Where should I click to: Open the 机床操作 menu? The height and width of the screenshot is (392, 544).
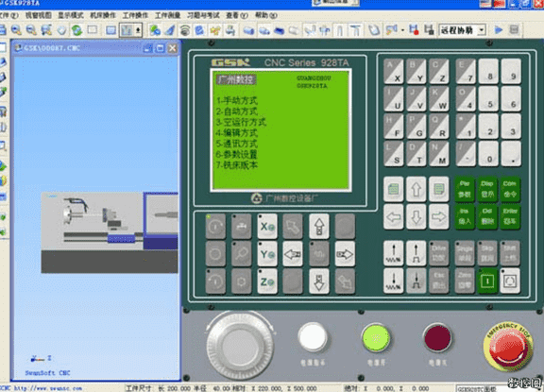[103, 15]
